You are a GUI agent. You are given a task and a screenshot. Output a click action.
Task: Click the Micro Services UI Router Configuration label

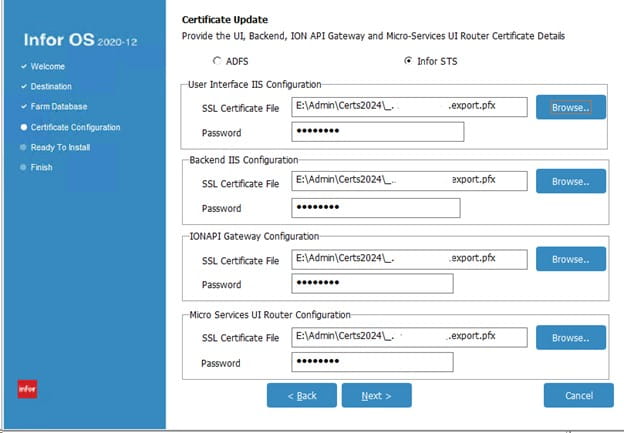click(270, 315)
